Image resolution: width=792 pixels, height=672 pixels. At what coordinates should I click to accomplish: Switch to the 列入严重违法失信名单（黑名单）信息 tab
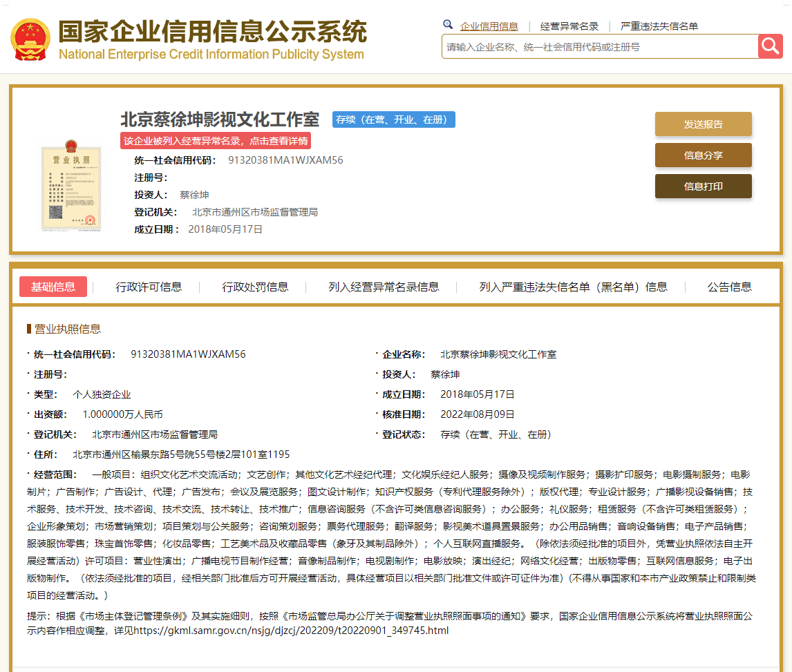pos(574,287)
